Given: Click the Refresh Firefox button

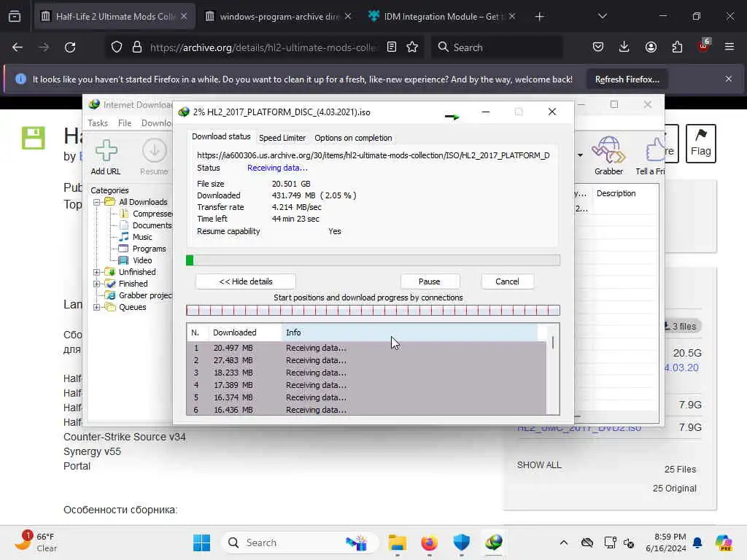Looking at the screenshot, I should pos(627,79).
